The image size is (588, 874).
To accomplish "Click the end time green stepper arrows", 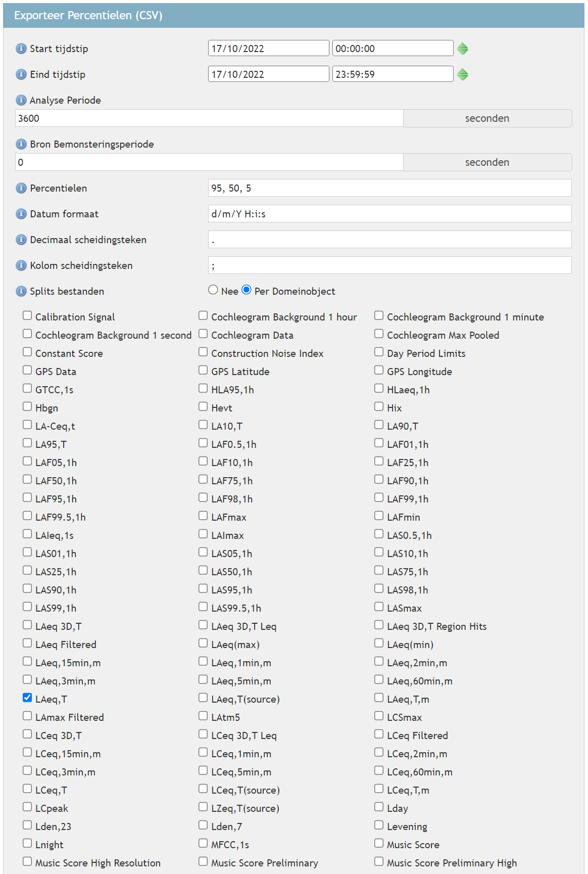I will pyautogui.click(x=463, y=74).
